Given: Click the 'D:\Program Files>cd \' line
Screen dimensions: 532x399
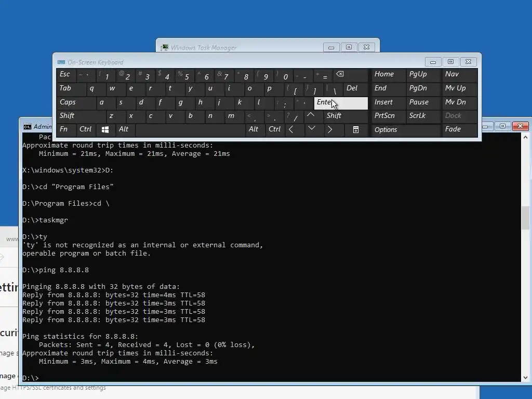Looking at the screenshot, I should point(66,204).
